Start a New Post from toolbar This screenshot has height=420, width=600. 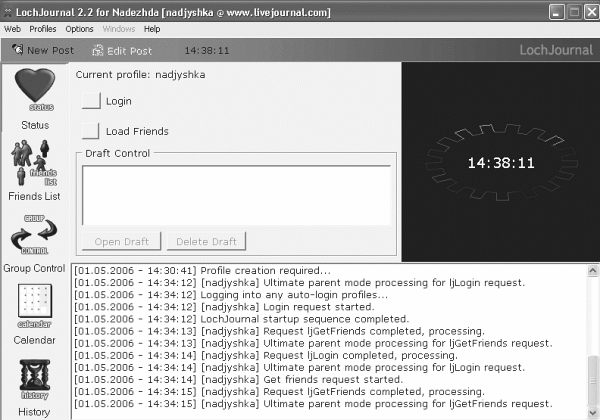coord(43,50)
